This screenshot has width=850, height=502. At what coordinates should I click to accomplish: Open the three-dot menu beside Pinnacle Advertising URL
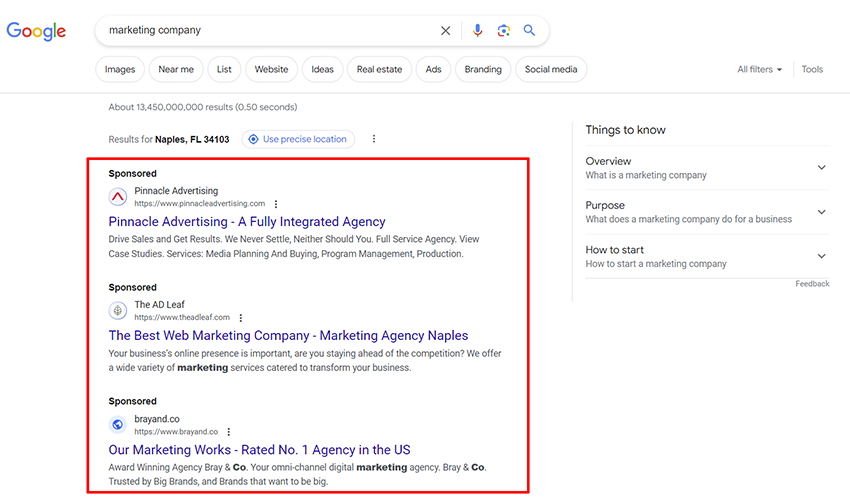(x=276, y=204)
